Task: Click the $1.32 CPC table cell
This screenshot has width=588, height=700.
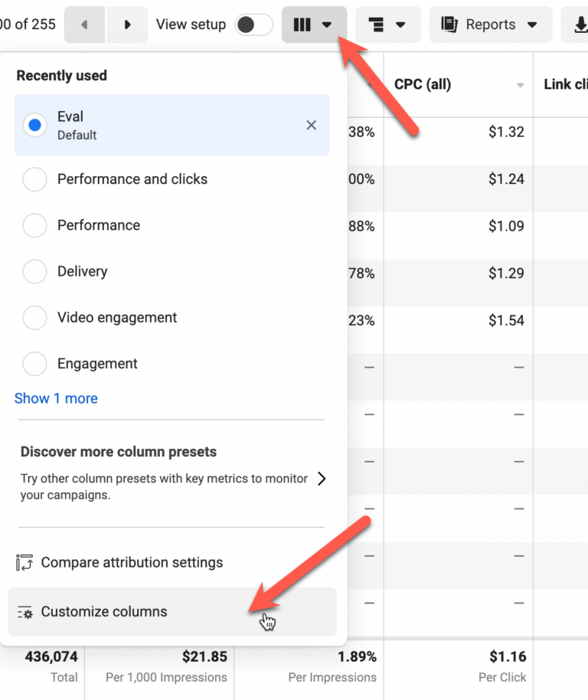Action: point(506,132)
